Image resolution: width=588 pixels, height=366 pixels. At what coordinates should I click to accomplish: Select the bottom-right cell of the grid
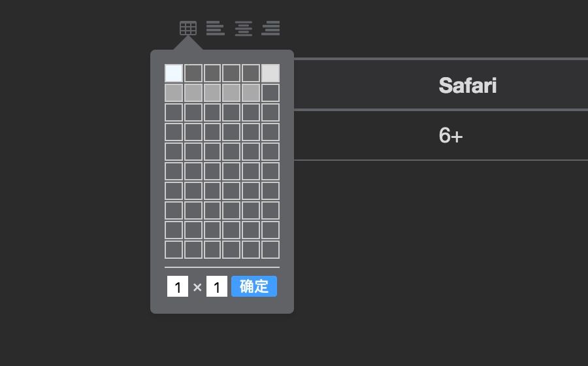tap(270, 250)
